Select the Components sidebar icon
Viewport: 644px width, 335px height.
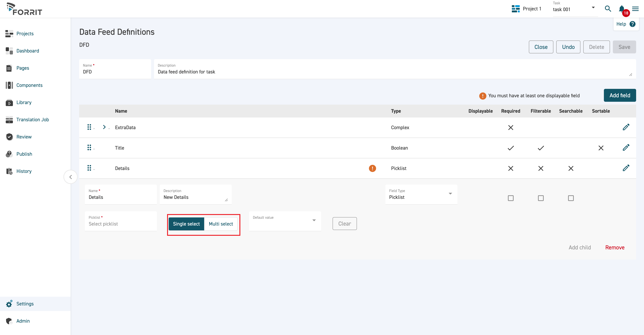pos(9,85)
